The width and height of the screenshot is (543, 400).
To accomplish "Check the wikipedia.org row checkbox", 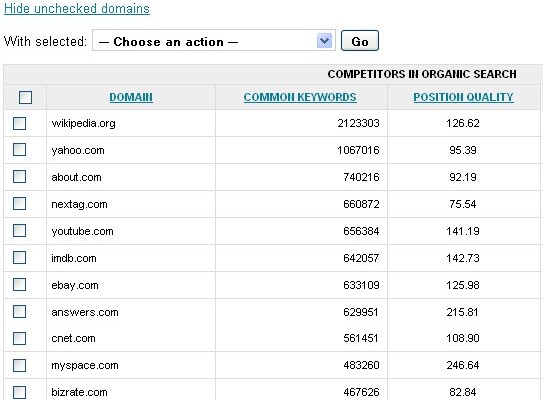I will (x=19, y=123).
